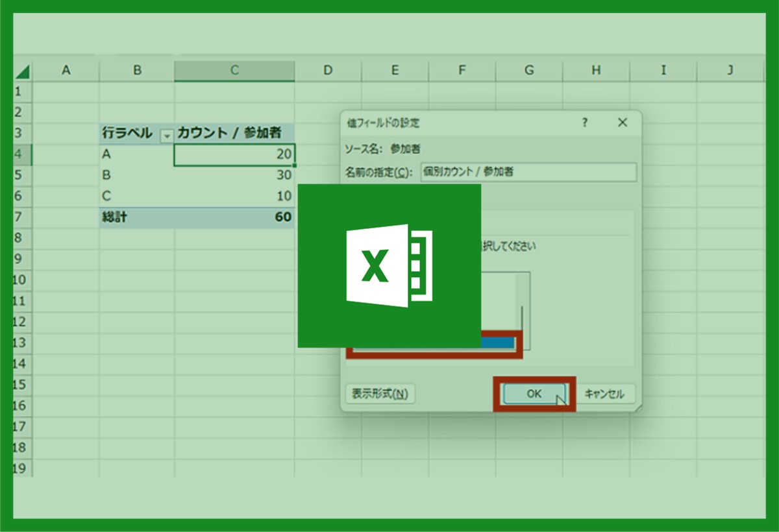
Task: Click cell containing value 20
Action: pos(234,155)
